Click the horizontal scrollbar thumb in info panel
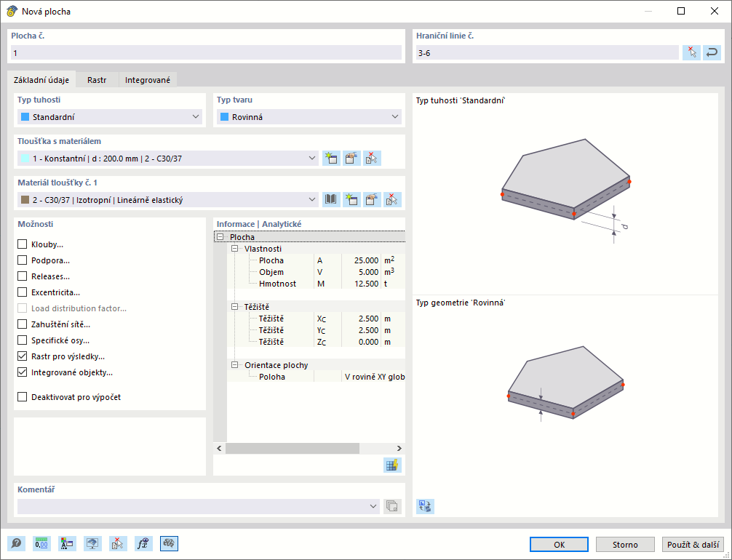 click(293, 449)
